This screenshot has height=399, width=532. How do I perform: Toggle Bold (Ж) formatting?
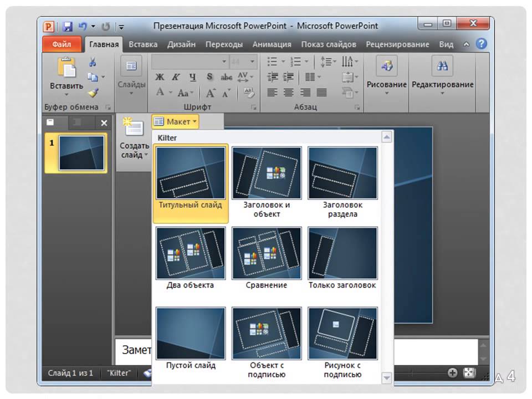(x=160, y=77)
